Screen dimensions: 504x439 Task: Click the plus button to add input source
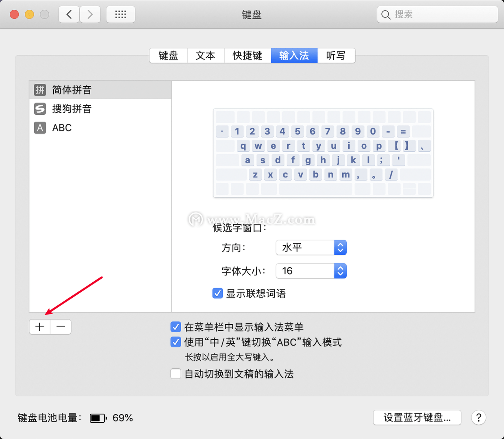tap(40, 327)
